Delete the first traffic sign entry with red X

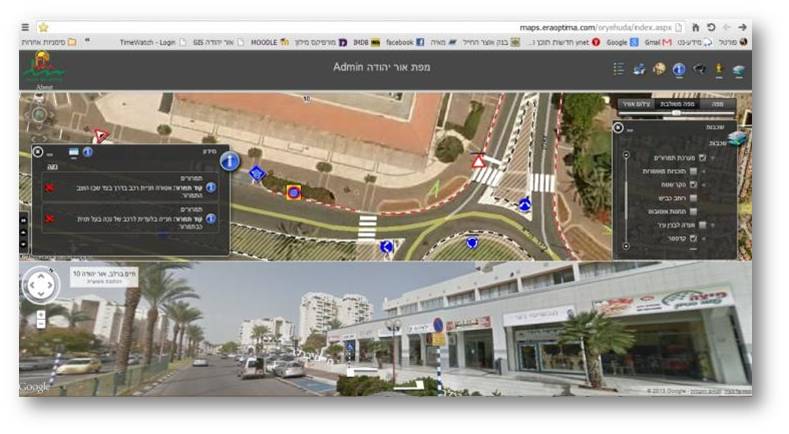tap(49, 187)
